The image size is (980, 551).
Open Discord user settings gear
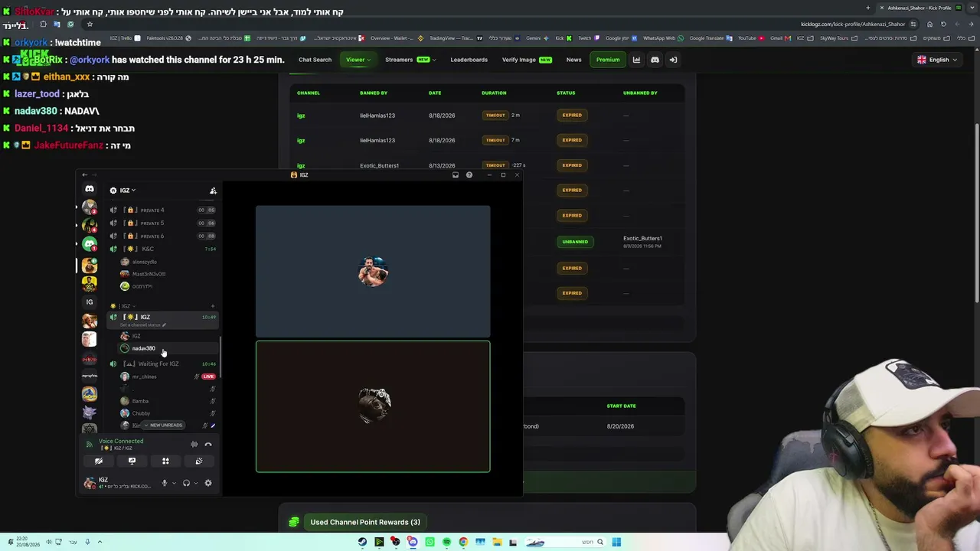click(208, 483)
